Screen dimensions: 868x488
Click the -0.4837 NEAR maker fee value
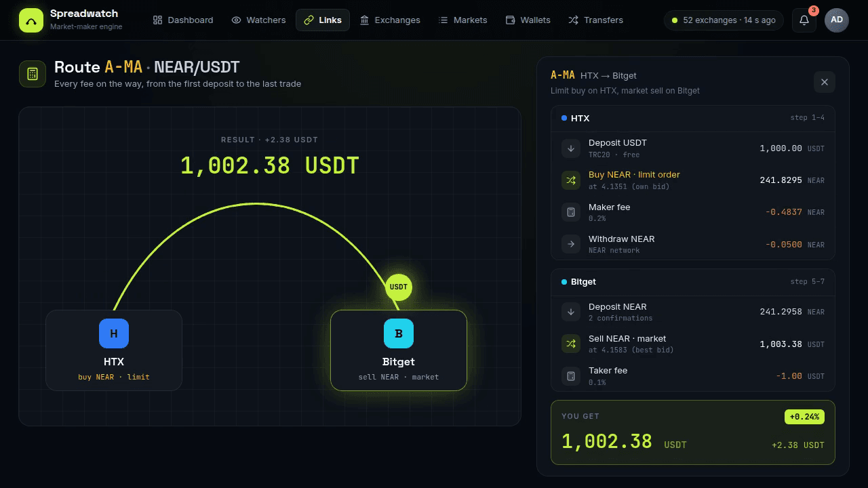point(795,212)
